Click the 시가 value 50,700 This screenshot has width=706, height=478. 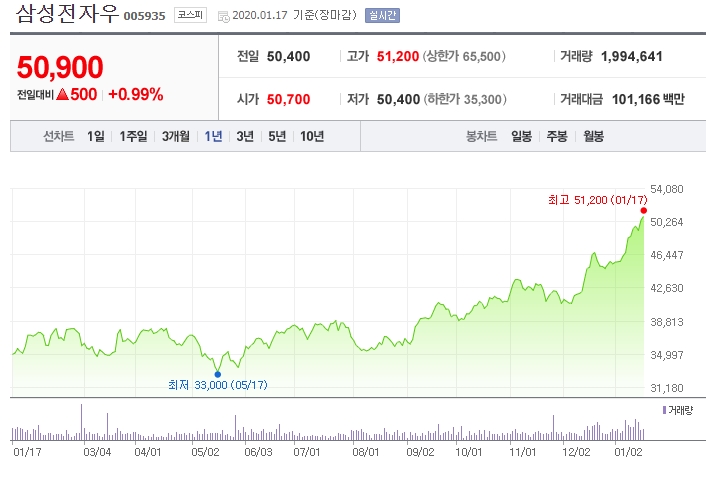[x=289, y=99]
